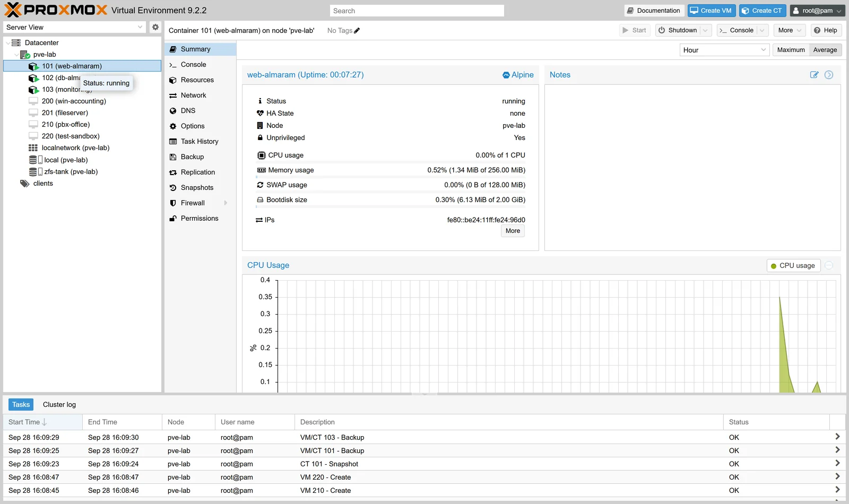Click the Shutdown button
The image size is (849, 504).
click(x=678, y=30)
